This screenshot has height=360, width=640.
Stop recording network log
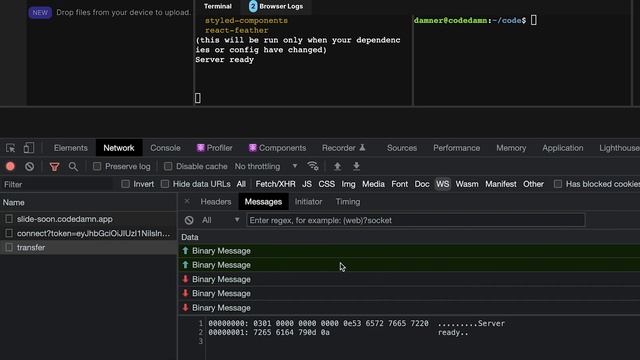pyautogui.click(x=10, y=167)
